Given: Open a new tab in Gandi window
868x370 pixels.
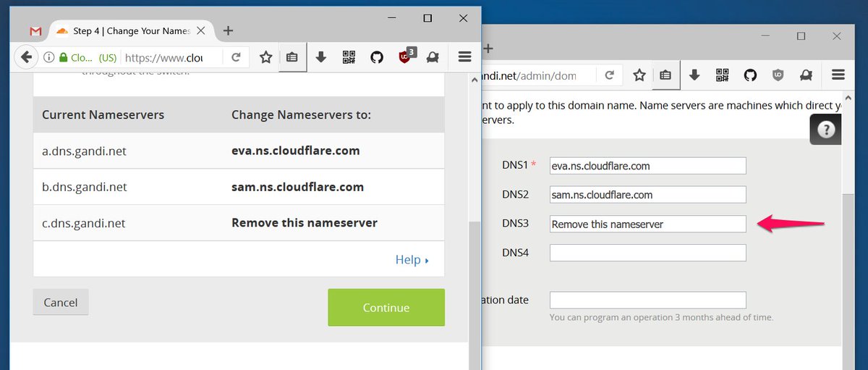Looking at the screenshot, I should (488, 48).
